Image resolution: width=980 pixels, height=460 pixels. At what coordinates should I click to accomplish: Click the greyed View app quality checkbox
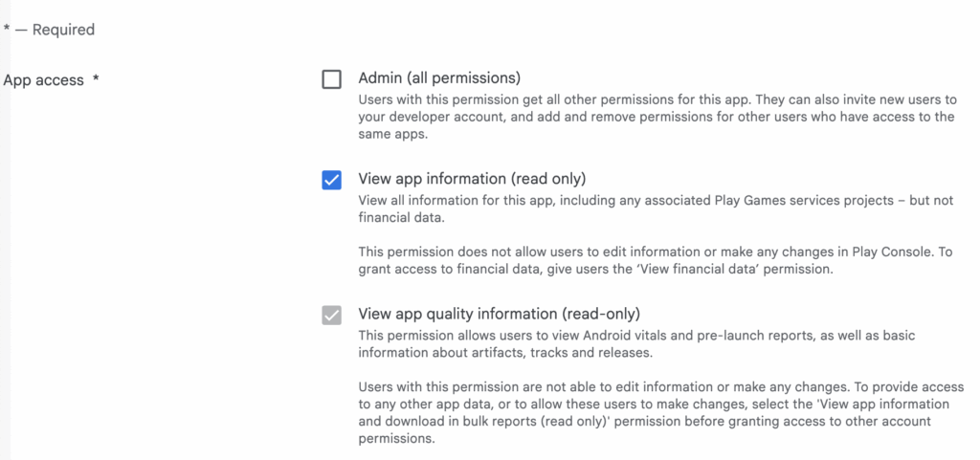tap(332, 316)
